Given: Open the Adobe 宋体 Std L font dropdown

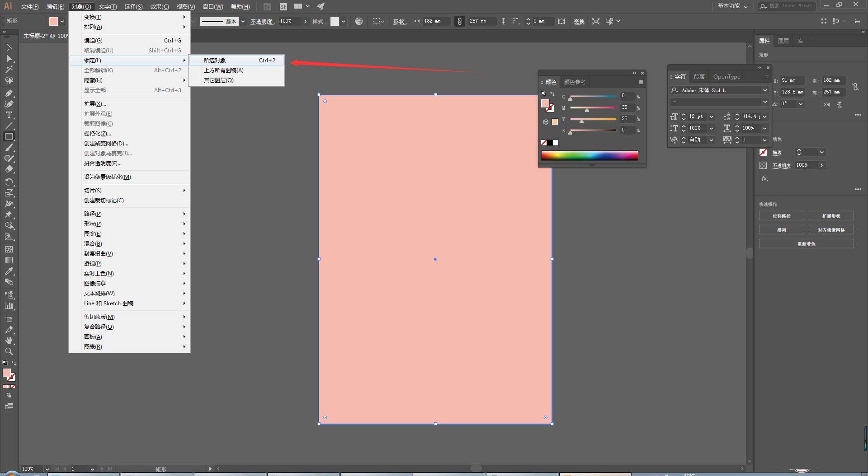Looking at the screenshot, I should tap(764, 90).
